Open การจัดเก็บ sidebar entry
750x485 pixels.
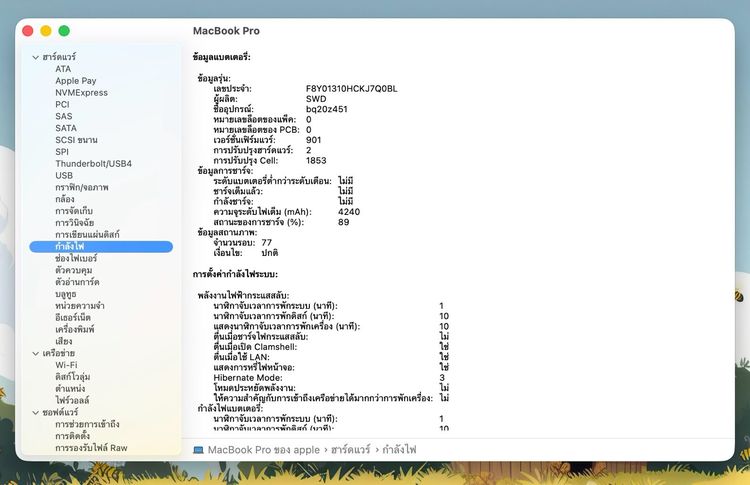(74, 211)
